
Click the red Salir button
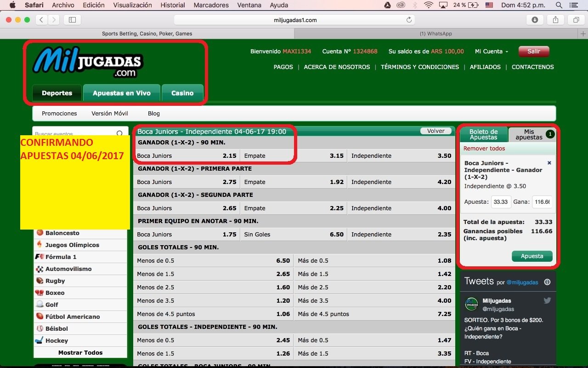(533, 52)
